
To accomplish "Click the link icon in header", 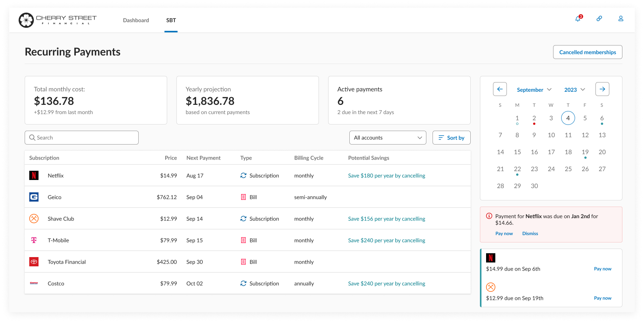I will [x=599, y=19].
